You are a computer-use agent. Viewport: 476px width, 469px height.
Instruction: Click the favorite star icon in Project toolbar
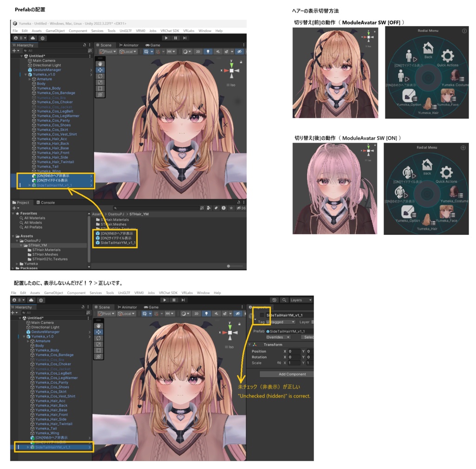(231, 208)
